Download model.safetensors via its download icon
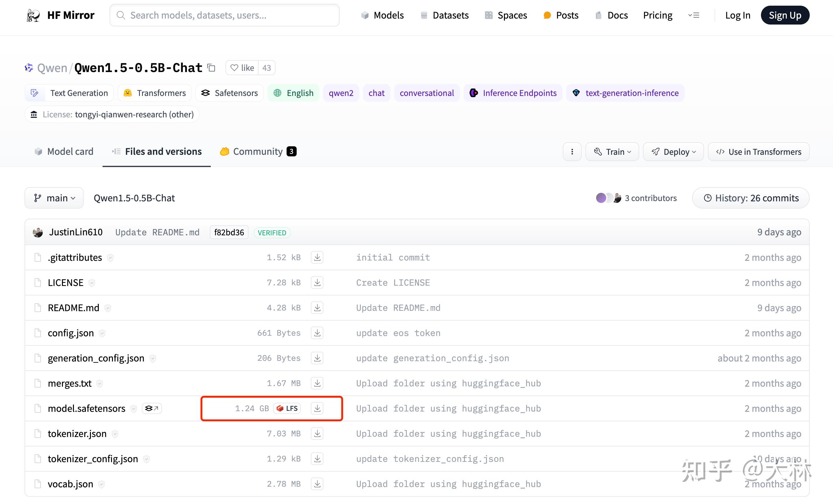This screenshot has width=833, height=504. (317, 408)
